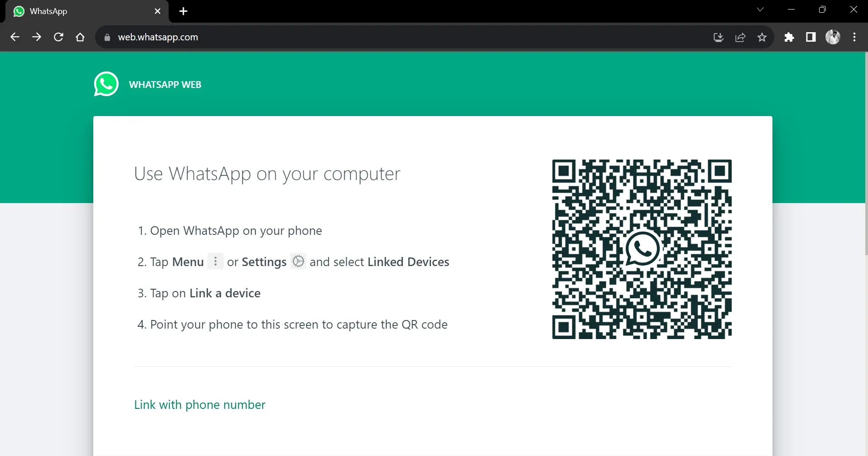Open the tab search dropdown chevron
Viewport: 868px width, 456px height.
pos(760,9)
